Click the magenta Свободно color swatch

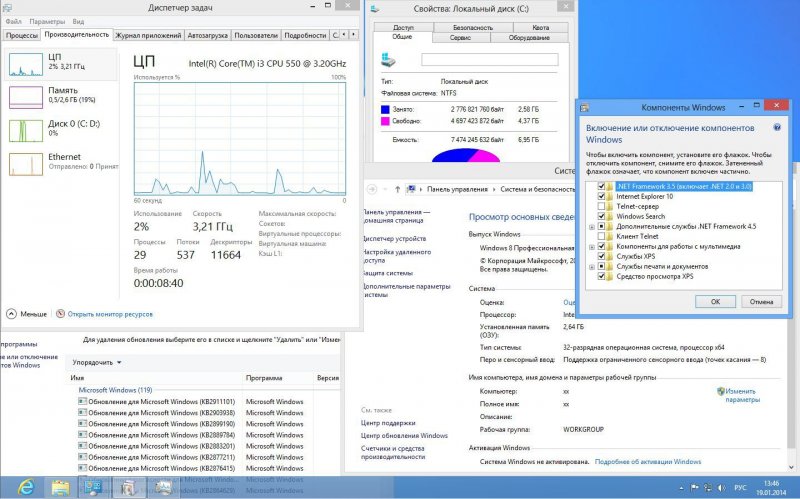(385, 121)
